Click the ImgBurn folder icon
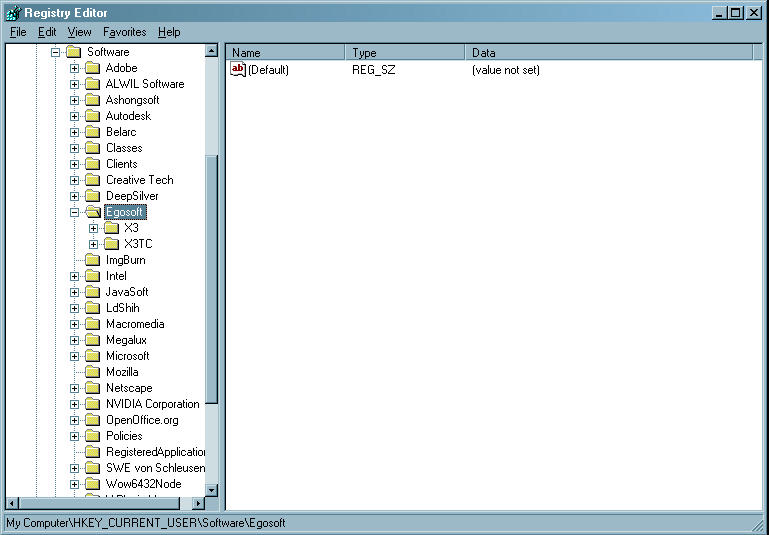 pyautogui.click(x=93, y=260)
